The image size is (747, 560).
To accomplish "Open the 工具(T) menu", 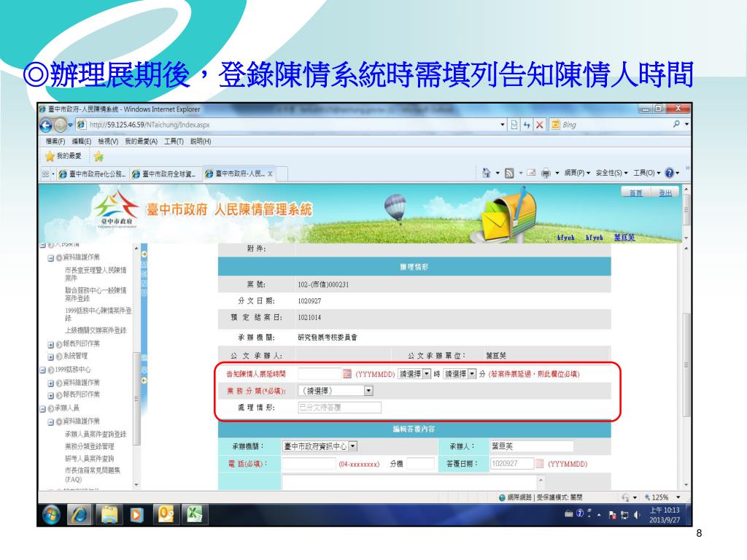I will [174, 141].
